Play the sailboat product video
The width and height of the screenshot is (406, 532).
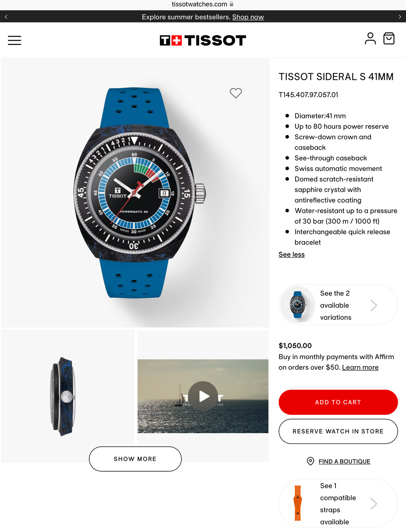203,396
